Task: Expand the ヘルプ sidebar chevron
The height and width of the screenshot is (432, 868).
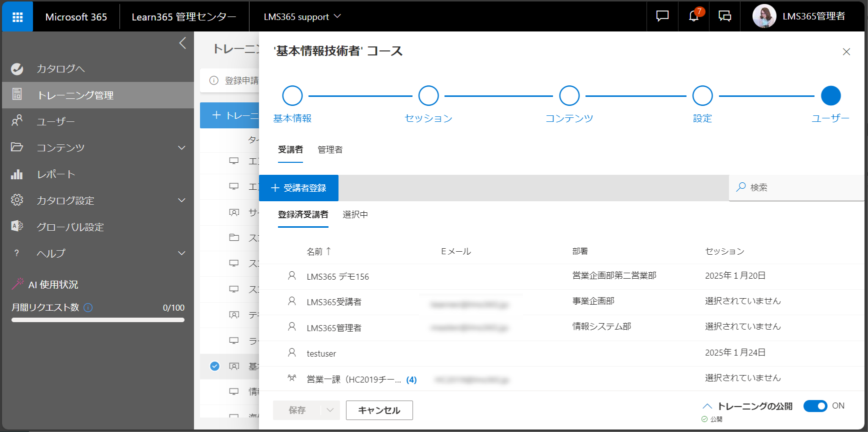Action: coord(182,253)
